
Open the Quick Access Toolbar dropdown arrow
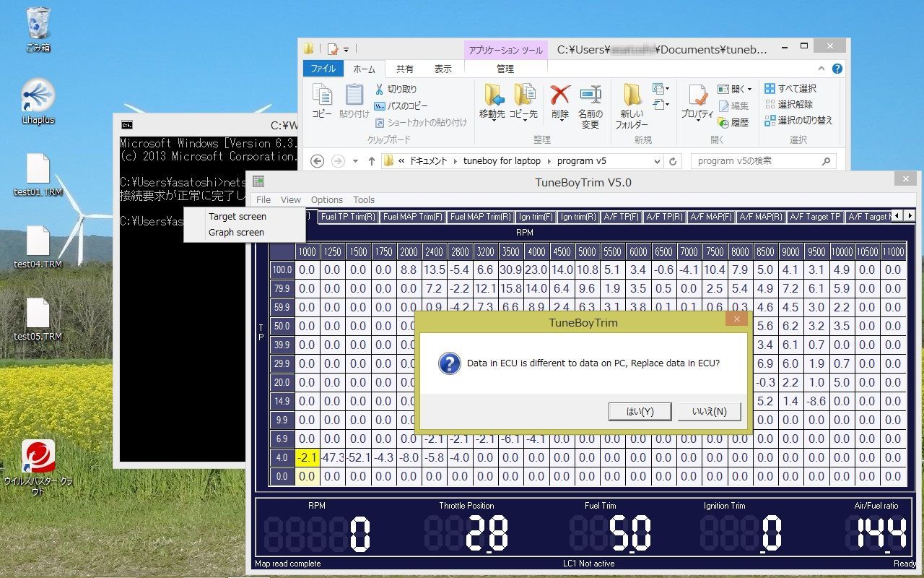click(x=346, y=49)
